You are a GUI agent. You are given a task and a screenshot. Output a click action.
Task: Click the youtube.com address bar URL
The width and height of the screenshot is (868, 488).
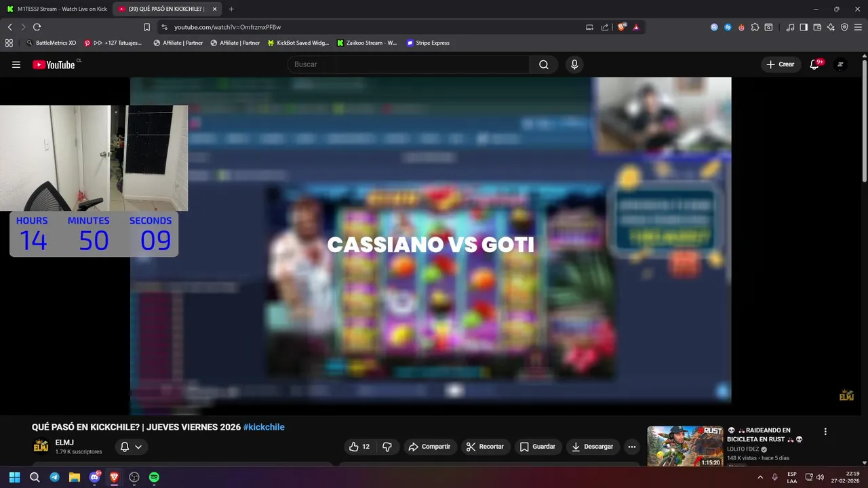coord(227,27)
